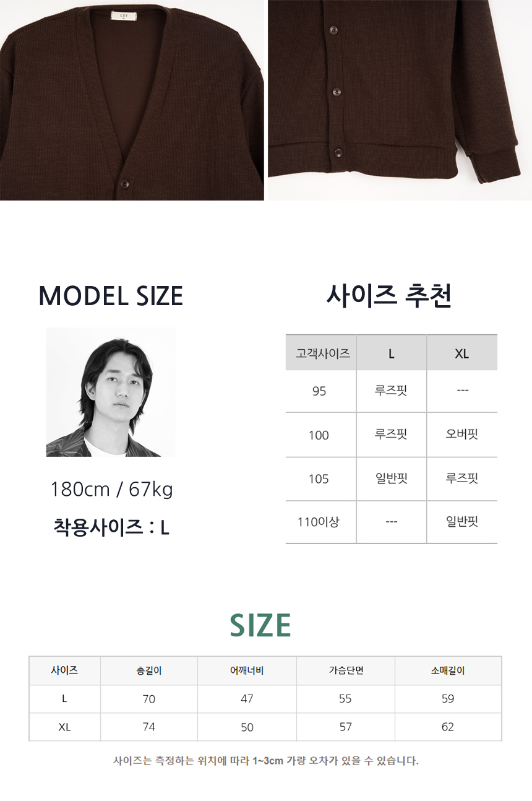532x801 pixels.
Task: Click the measurement error disclaimer note
Action: [266, 761]
